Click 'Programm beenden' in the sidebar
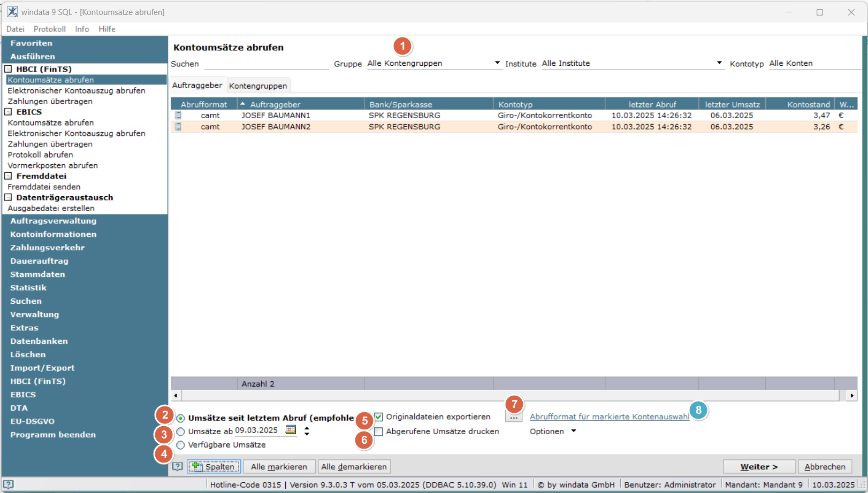This screenshot has width=868, height=493. click(x=53, y=435)
